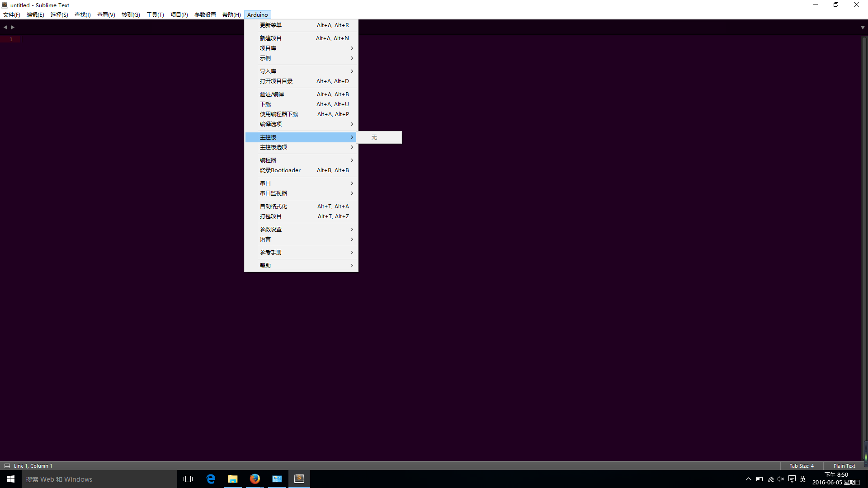This screenshot has height=488, width=868.
Task: Click the editor's vertical scrollbar
Action: click(864, 248)
